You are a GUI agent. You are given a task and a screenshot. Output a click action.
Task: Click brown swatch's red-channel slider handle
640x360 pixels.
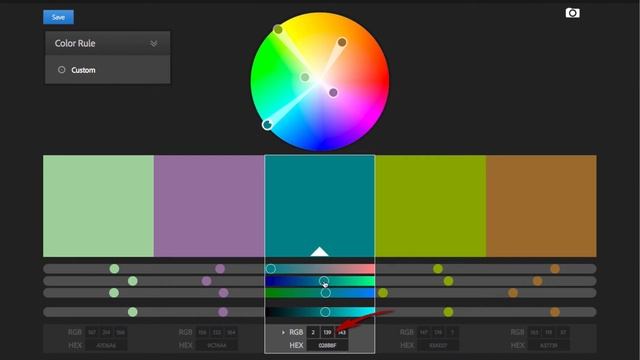click(555, 269)
